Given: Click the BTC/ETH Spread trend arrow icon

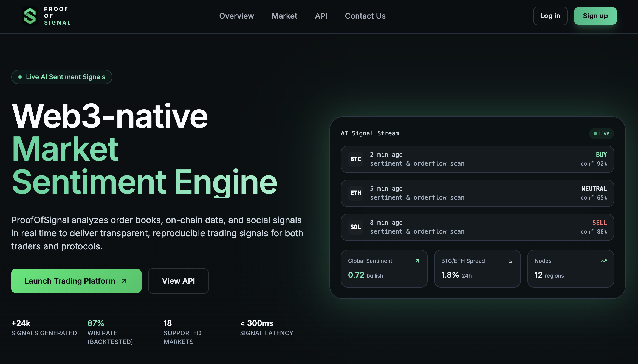Looking at the screenshot, I should pyautogui.click(x=510, y=261).
